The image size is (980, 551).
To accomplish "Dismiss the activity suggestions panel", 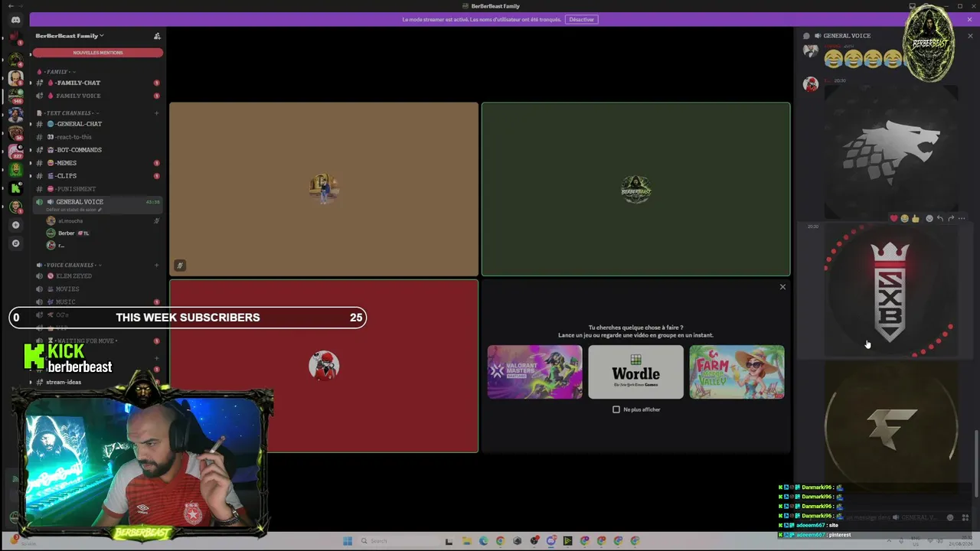I will 782,287.
